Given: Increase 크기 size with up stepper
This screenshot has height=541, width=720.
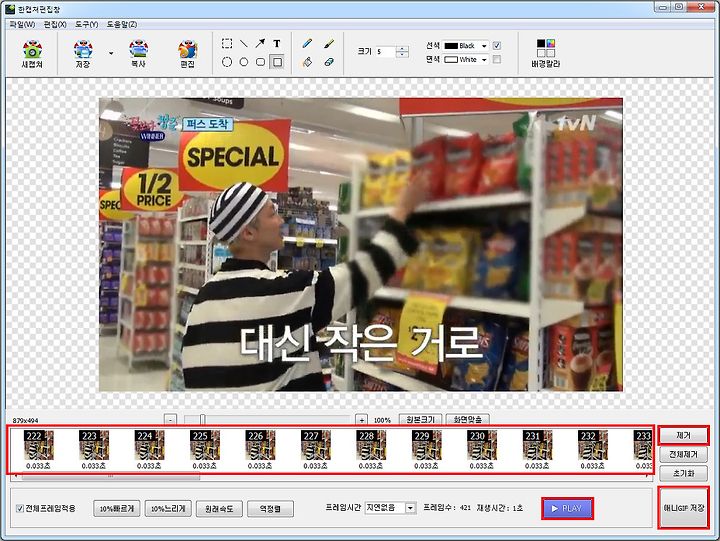Looking at the screenshot, I should coord(402,49).
